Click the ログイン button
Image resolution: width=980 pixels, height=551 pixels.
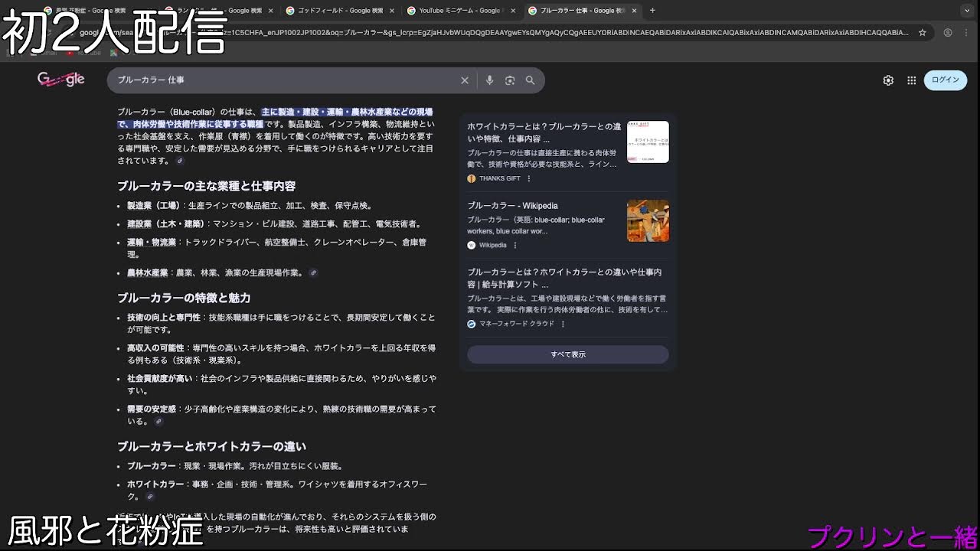(x=946, y=80)
